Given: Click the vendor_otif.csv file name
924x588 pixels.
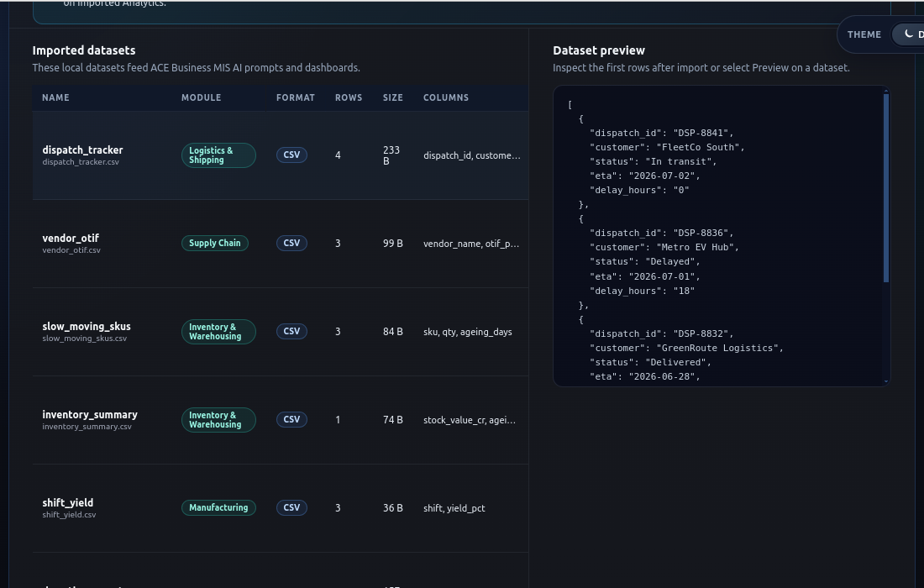Looking at the screenshot, I should click(71, 250).
